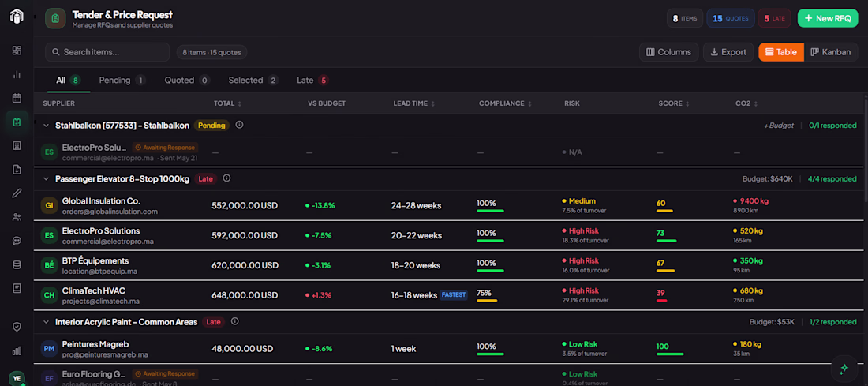Screen dimensions: 868x386
Task: Switch to Table view
Action: (x=781, y=52)
